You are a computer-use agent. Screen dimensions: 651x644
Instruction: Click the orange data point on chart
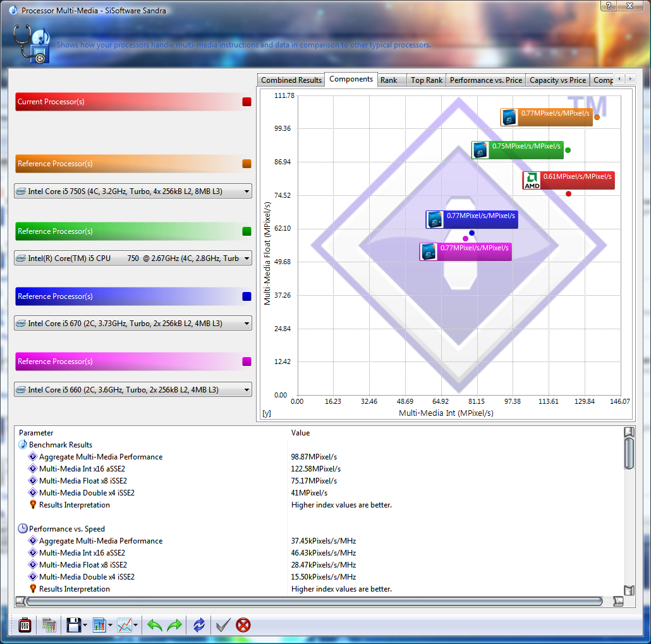597,118
